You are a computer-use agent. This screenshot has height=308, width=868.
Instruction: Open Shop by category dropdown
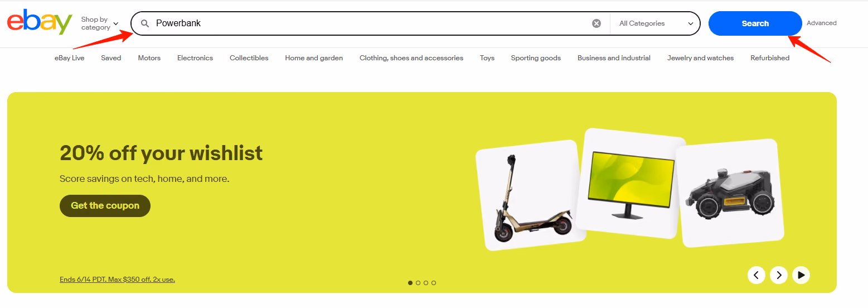point(100,23)
